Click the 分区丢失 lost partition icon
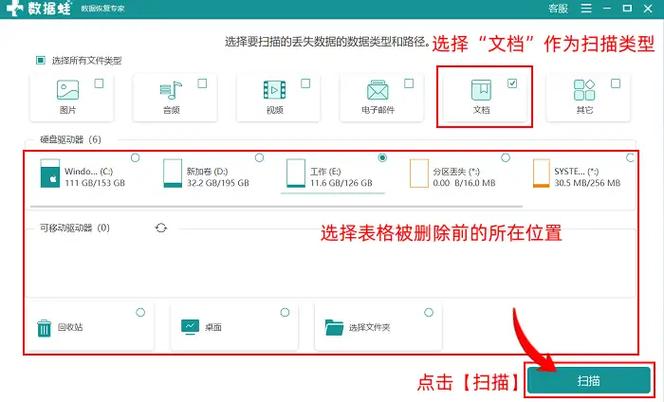The width and height of the screenshot is (664, 402). [x=419, y=173]
